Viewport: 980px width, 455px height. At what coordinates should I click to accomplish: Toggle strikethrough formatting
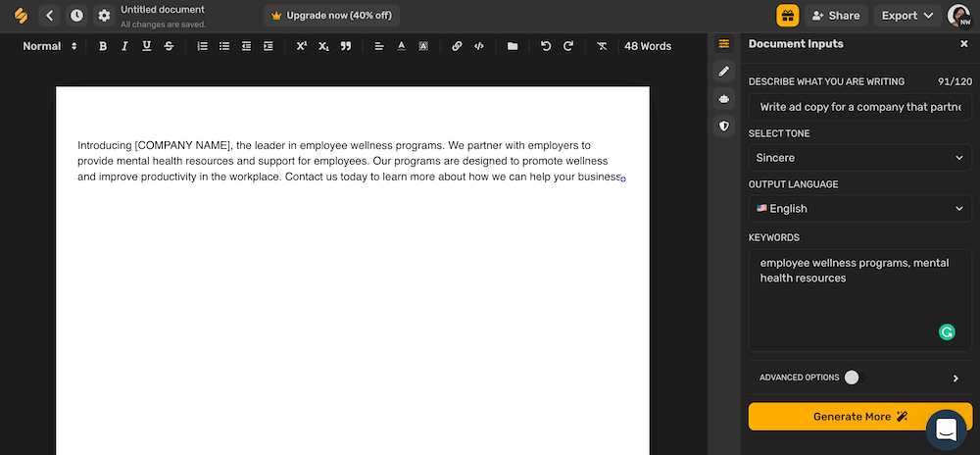(169, 46)
